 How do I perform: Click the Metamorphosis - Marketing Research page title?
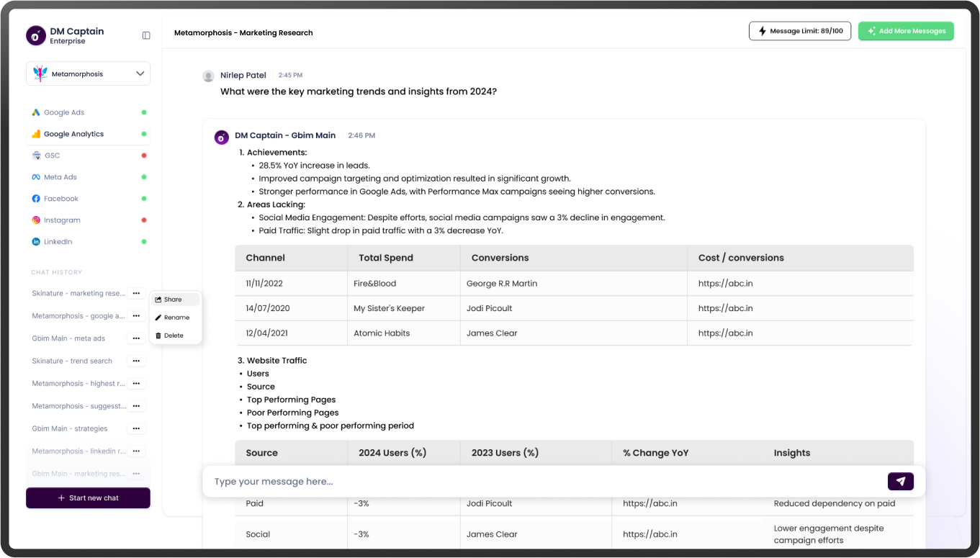coord(243,32)
